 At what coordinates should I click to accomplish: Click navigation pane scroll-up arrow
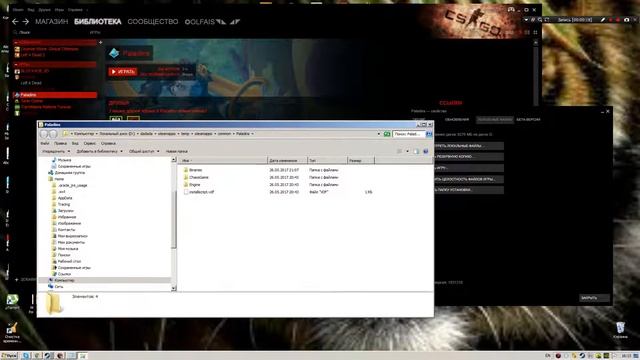point(173,160)
